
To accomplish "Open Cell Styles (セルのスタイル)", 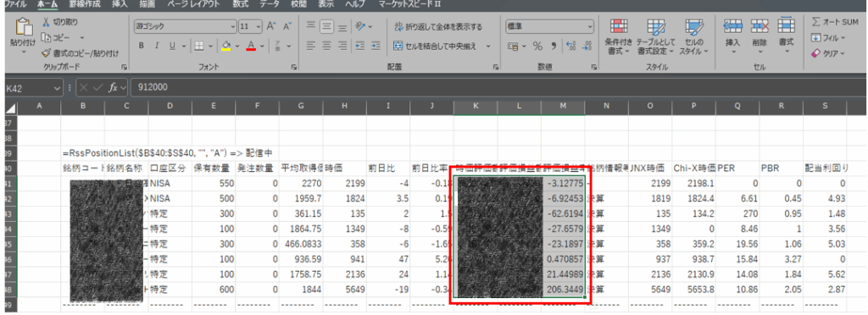I will pos(693,36).
